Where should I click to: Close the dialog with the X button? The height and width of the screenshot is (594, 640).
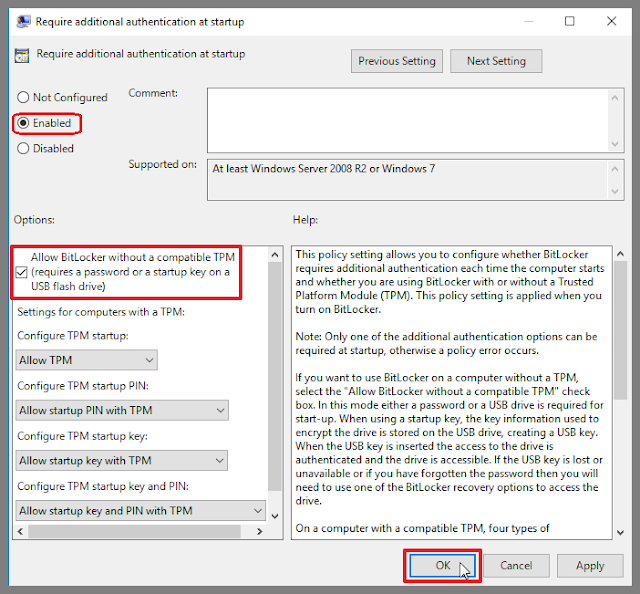click(611, 21)
